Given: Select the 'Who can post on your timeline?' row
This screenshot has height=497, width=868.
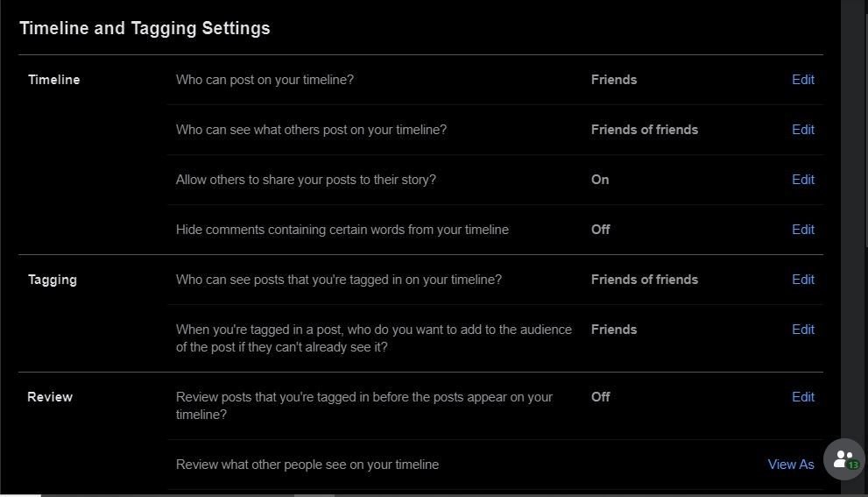Looking at the screenshot, I should 265,80.
